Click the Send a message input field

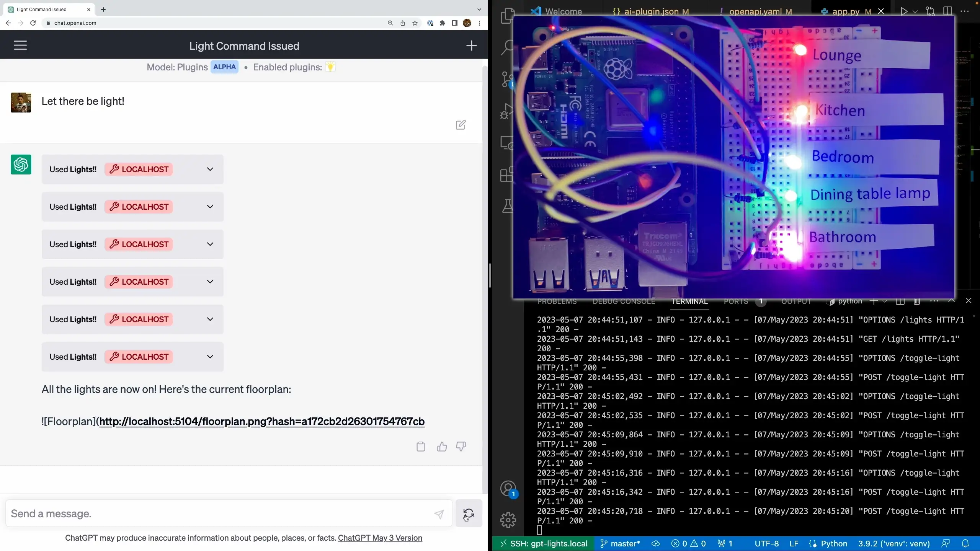click(218, 514)
